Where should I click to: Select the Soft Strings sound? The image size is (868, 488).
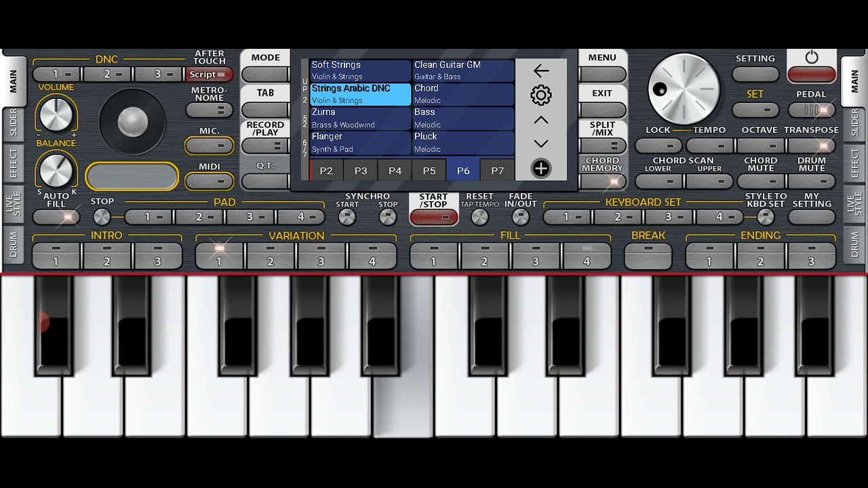click(x=360, y=70)
